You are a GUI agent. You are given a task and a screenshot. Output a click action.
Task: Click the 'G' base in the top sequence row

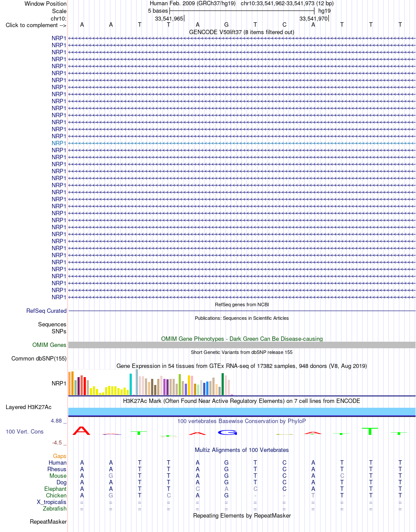(226, 25)
